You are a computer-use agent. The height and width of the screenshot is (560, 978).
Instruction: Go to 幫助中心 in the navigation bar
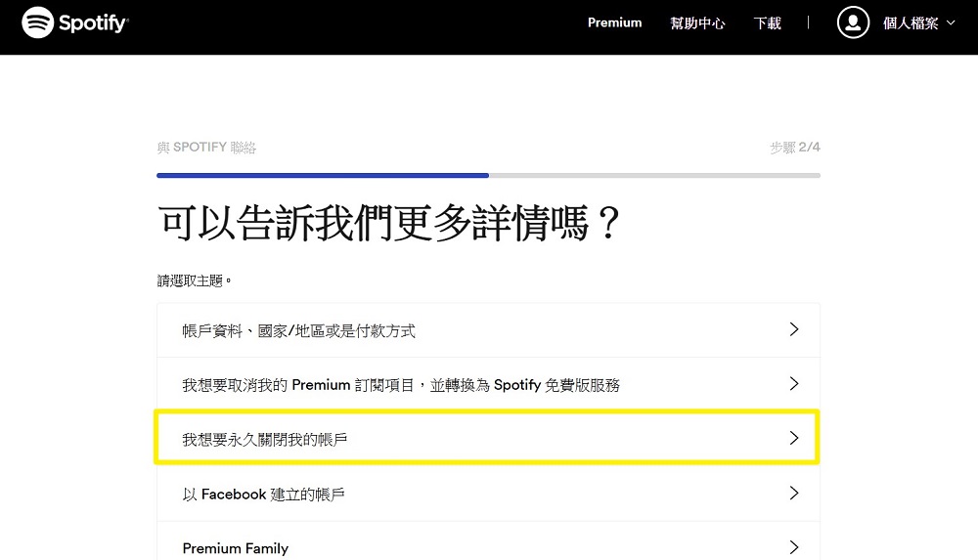pos(697,23)
